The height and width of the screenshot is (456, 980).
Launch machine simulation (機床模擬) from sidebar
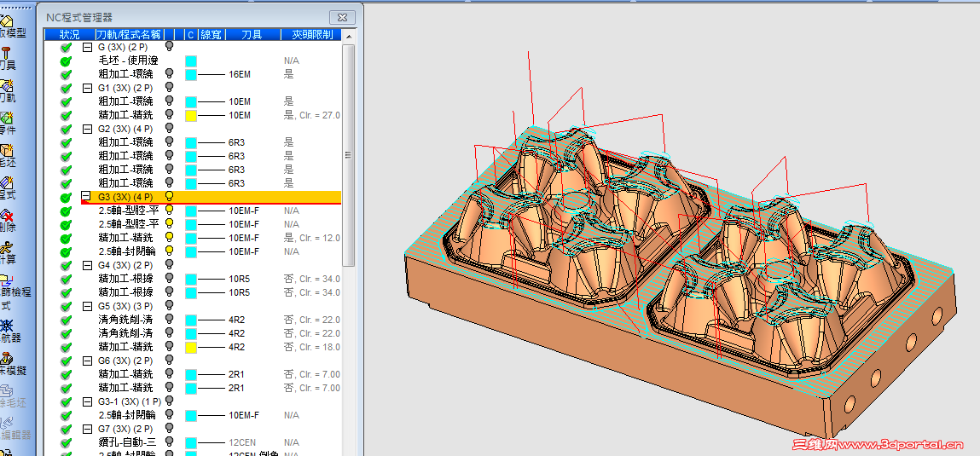pyautogui.click(x=13, y=364)
